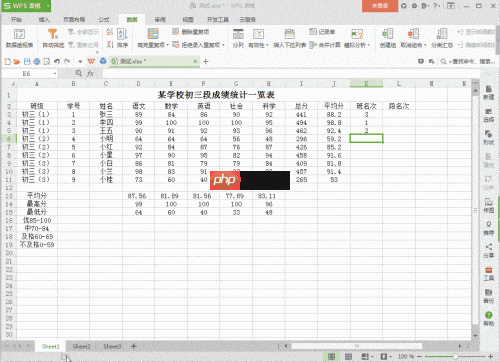Switch to normal view in status bar
The height and width of the screenshot is (362, 500).
pyautogui.click(x=331, y=356)
